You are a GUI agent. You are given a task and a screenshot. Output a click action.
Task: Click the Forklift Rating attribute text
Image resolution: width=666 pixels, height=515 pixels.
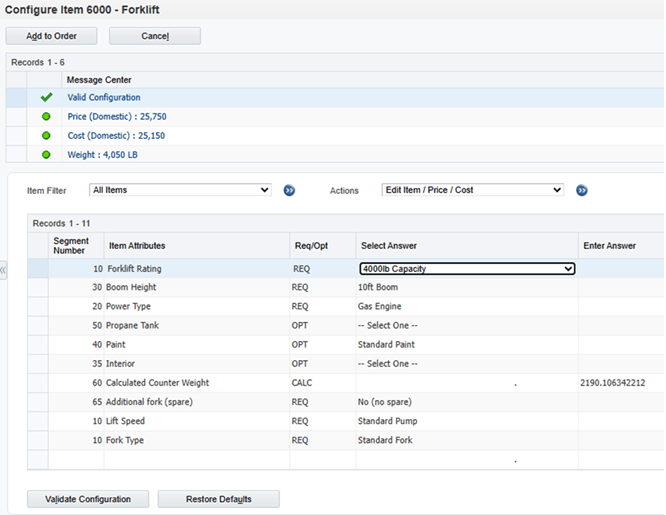134,269
